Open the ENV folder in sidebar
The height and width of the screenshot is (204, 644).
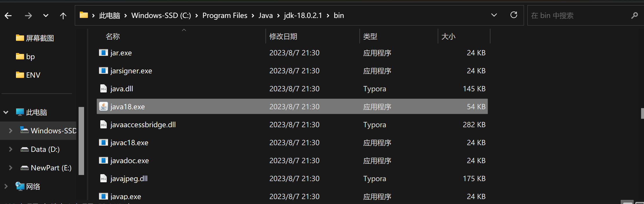33,75
